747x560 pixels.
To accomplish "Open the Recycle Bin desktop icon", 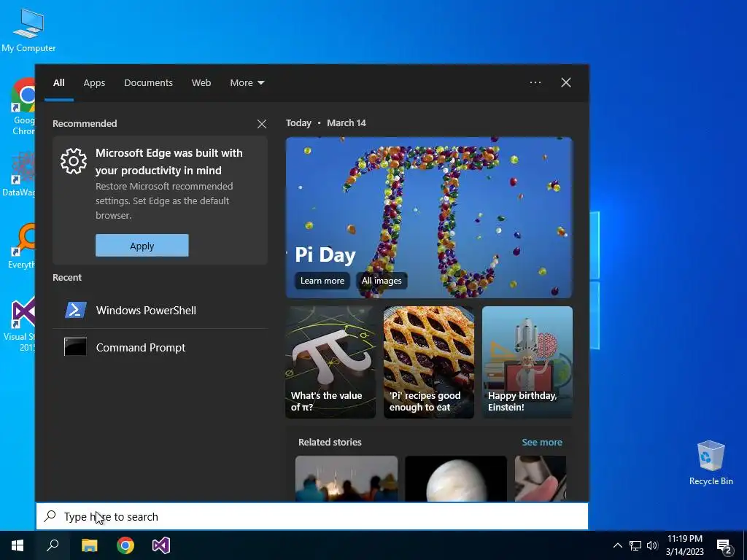I will (711, 462).
